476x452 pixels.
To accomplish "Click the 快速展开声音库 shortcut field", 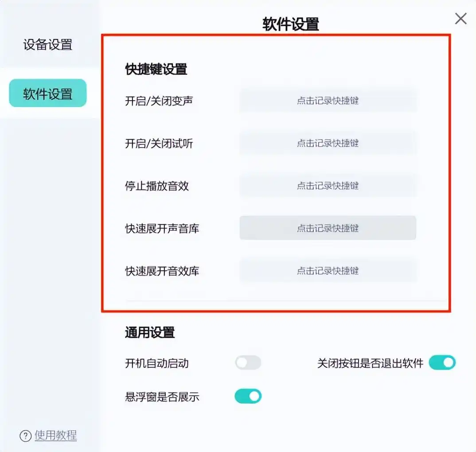I will [x=328, y=228].
